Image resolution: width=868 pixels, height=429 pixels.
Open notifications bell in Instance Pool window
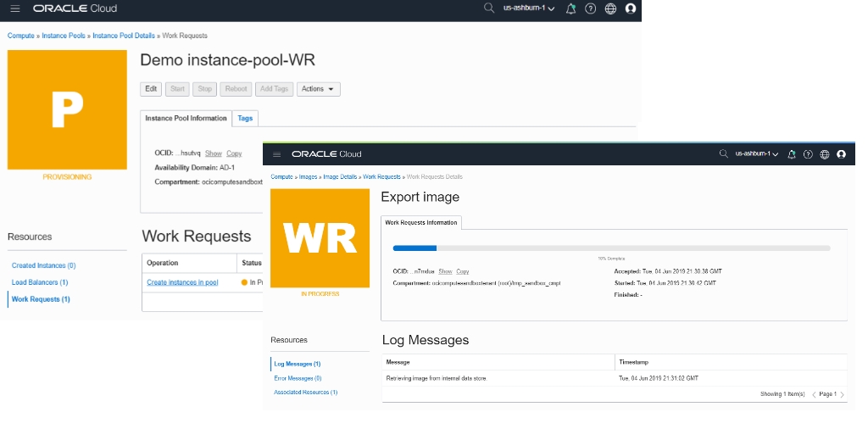tap(570, 8)
